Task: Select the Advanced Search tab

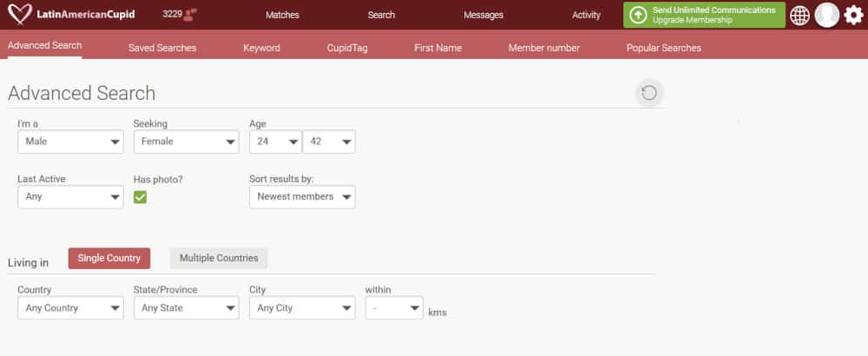Action: pos(45,45)
